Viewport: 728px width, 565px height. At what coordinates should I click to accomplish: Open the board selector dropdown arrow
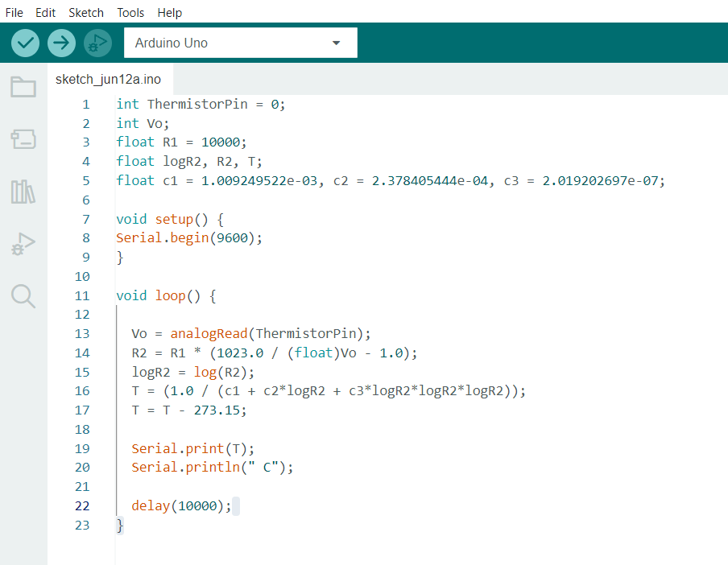tap(336, 43)
